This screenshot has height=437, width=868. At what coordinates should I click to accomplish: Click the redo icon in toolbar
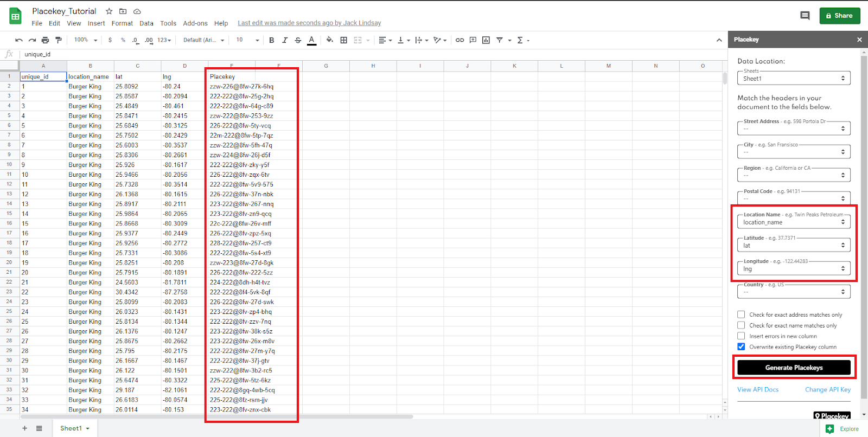tap(32, 40)
